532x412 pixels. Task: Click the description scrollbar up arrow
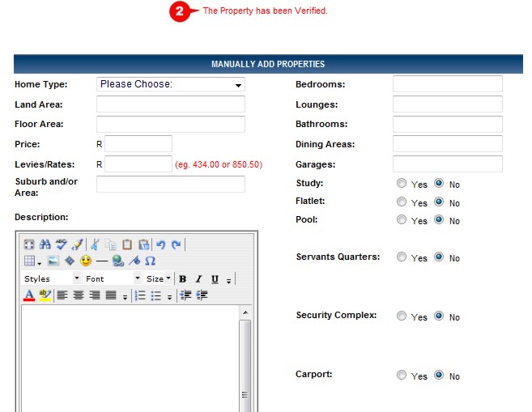pos(245,312)
